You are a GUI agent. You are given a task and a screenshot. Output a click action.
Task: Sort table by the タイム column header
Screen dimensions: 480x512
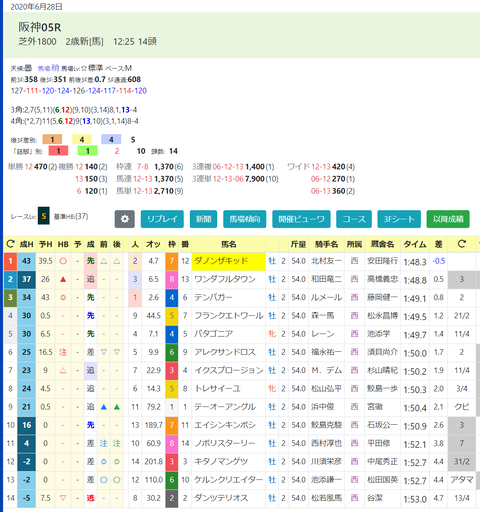pyautogui.click(x=415, y=244)
